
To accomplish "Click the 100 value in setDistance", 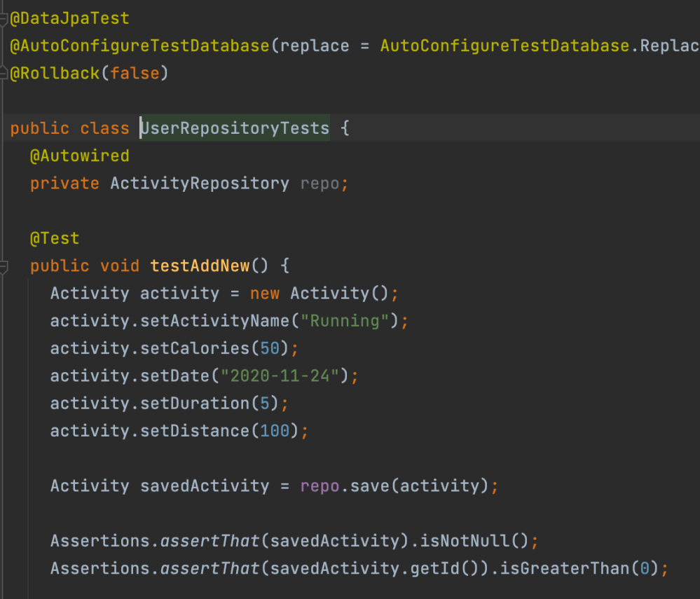I will point(275,431).
